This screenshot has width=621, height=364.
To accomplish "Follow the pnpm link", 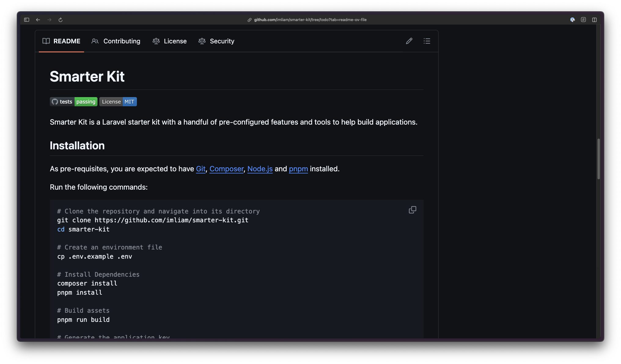I will click(299, 169).
